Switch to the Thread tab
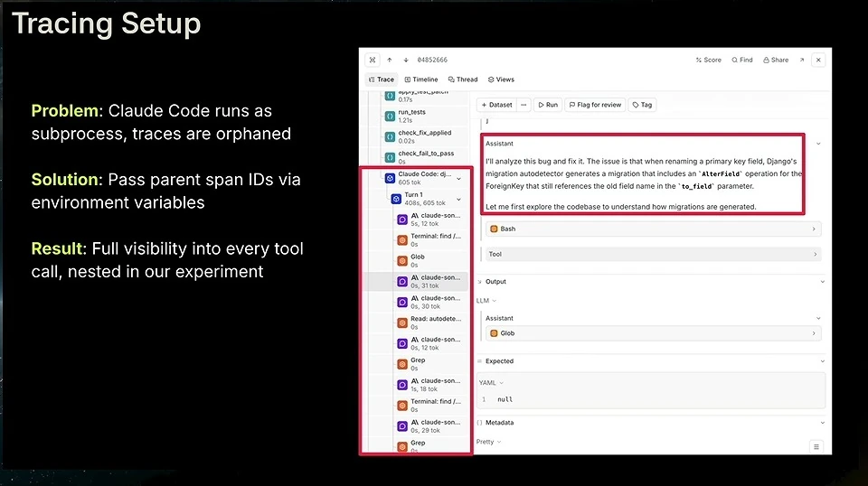 (x=463, y=79)
